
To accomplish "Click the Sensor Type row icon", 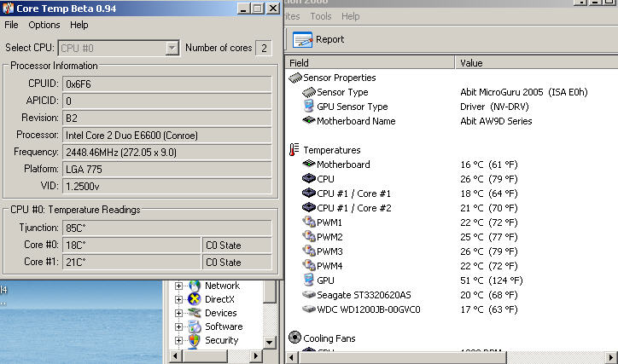I will (309, 92).
